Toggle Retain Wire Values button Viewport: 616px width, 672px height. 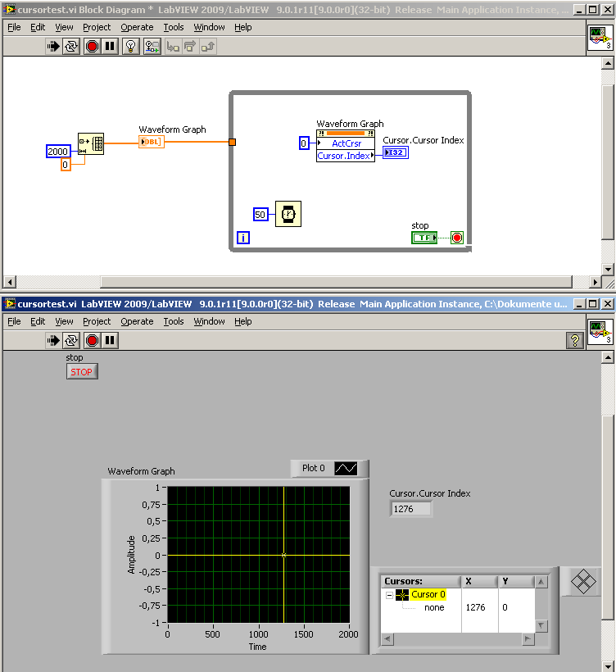click(x=152, y=47)
